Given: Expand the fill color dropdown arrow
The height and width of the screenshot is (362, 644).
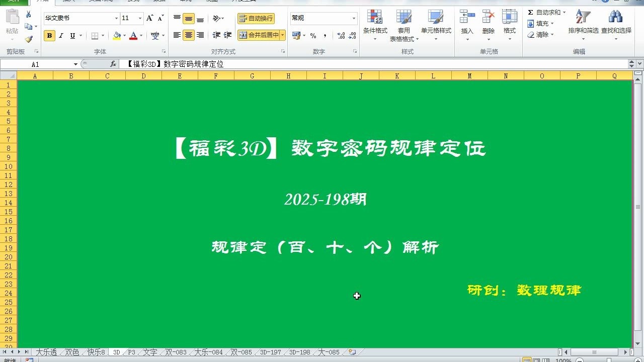Looking at the screenshot, I should [125, 36].
